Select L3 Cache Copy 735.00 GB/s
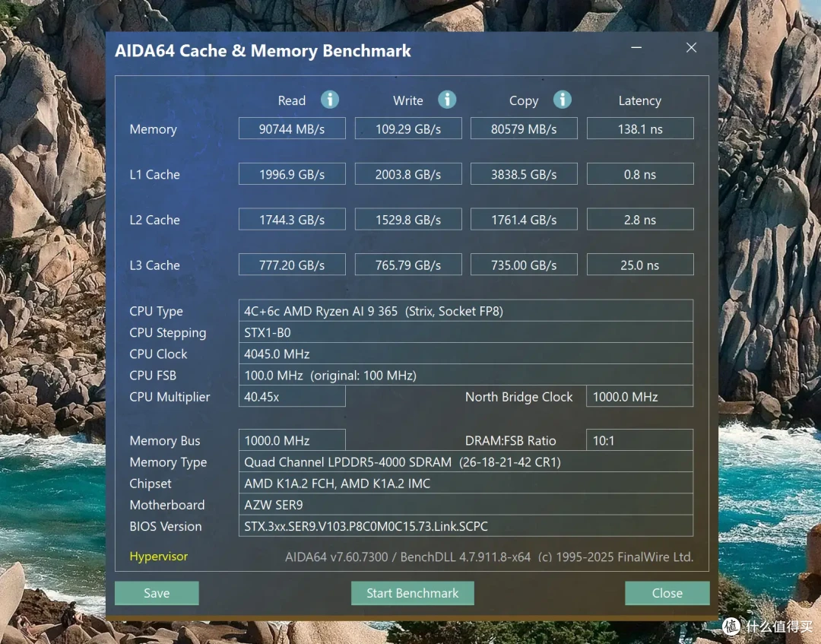The width and height of the screenshot is (821, 644). 524,265
